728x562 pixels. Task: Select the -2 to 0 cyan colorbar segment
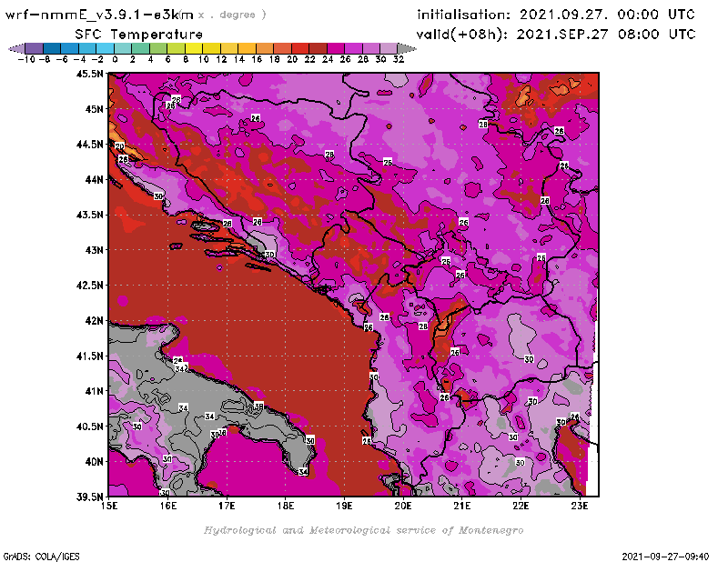coord(106,48)
